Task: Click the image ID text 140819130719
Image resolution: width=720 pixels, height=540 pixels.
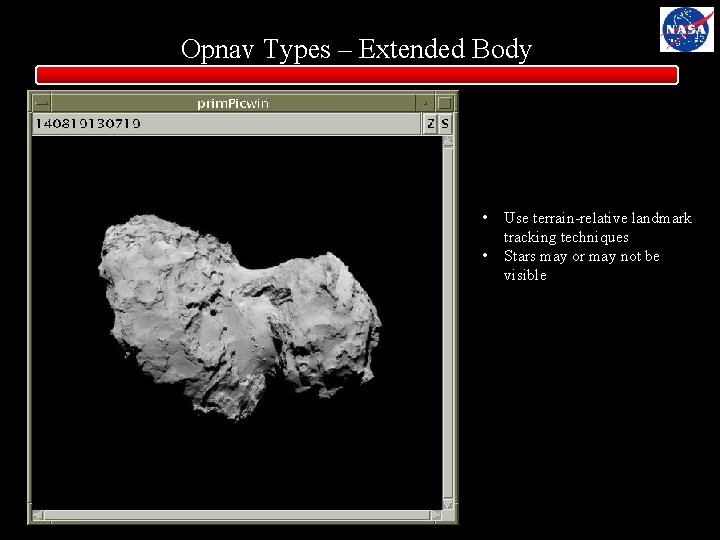Action: [88, 124]
